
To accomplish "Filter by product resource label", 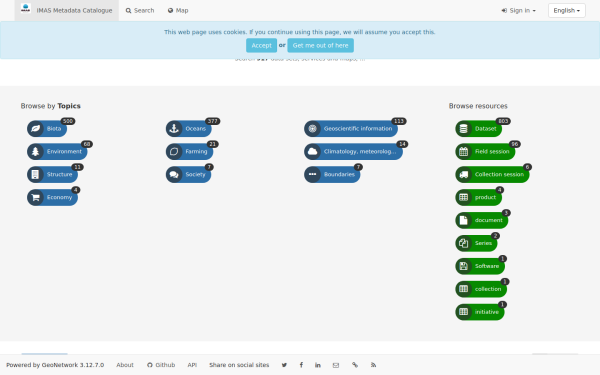I will pos(485,197).
